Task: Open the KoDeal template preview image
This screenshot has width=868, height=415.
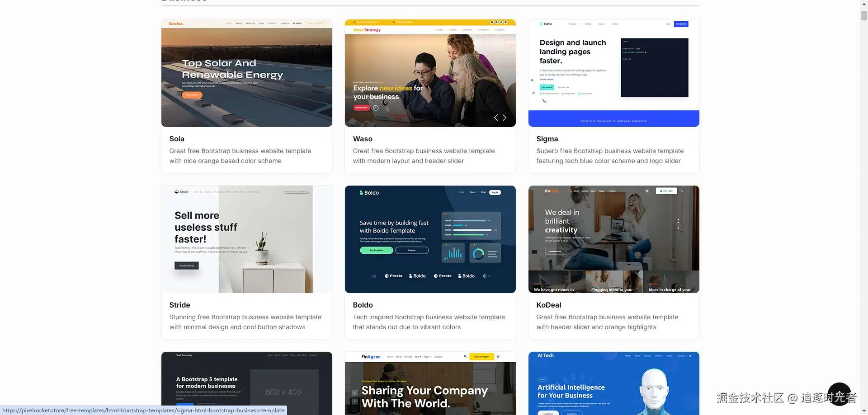Action: pyautogui.click(x=613, y=239)
